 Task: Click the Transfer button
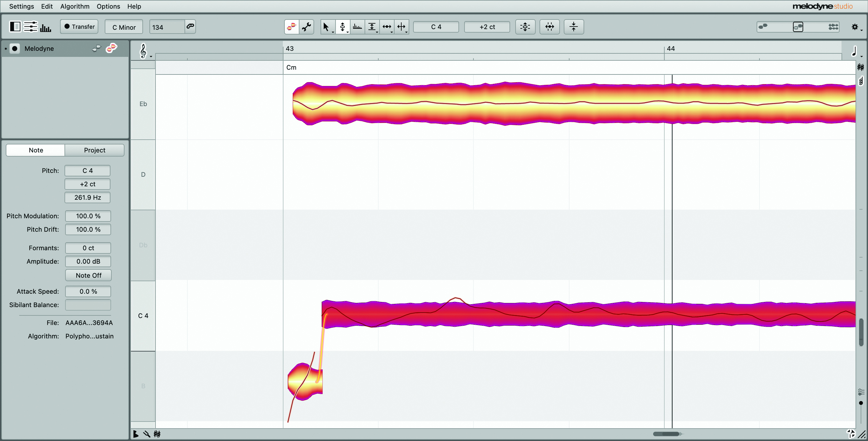click(x=79, y=27)
